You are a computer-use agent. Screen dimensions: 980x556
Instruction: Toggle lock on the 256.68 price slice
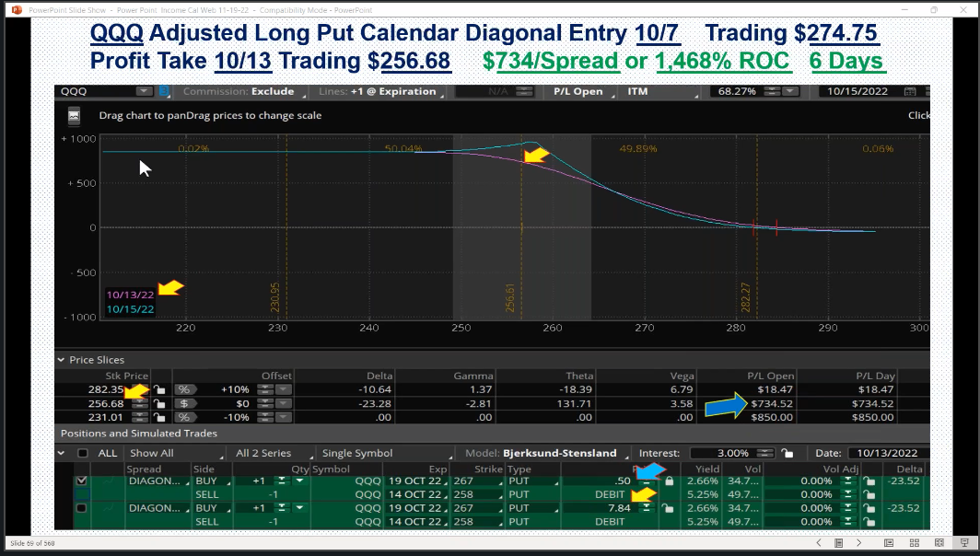point(159,403)
